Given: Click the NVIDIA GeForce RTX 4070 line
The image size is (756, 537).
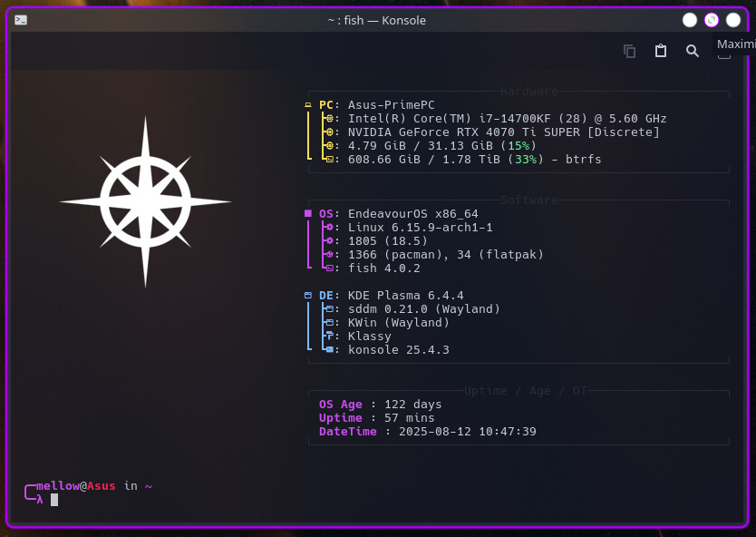Looking at the screenshot, I should [503, 132].
